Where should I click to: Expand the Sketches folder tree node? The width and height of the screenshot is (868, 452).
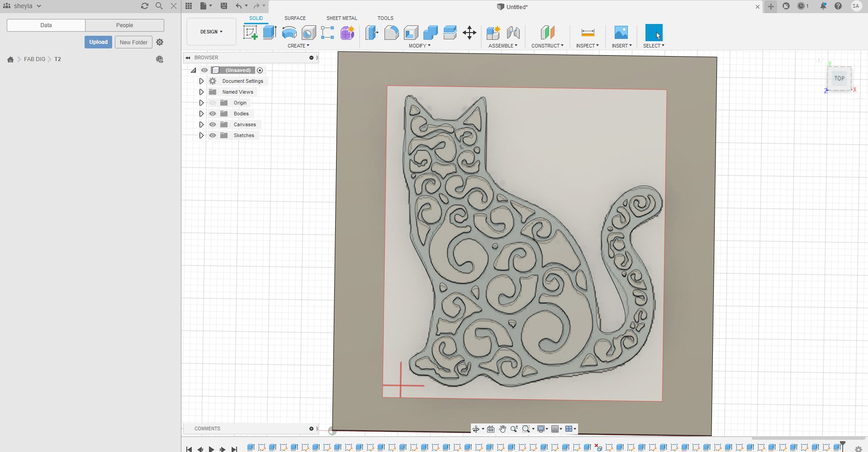tap(201, 135)
